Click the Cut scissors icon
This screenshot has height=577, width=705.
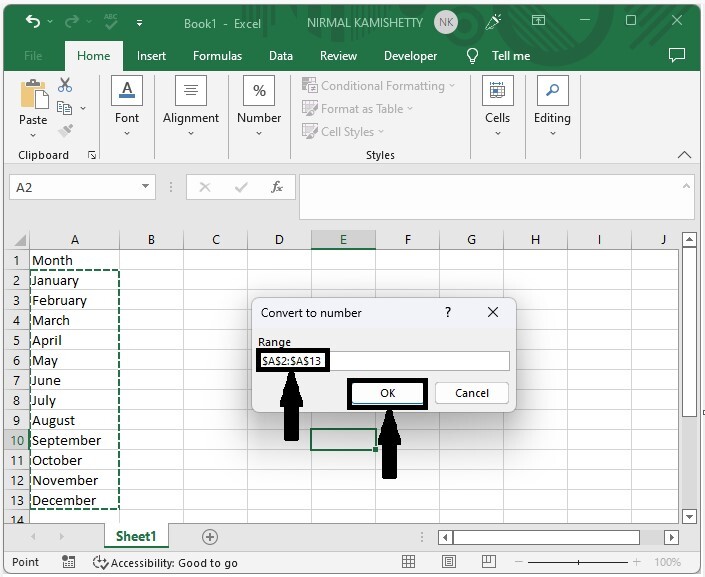pos(65,86)
